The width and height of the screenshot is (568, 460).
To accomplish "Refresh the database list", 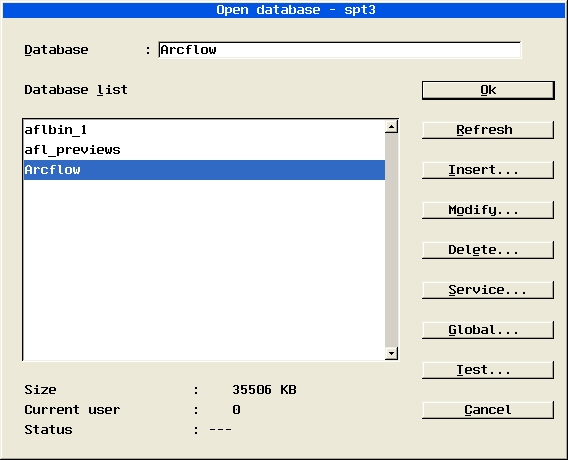I will coord(488,130).
